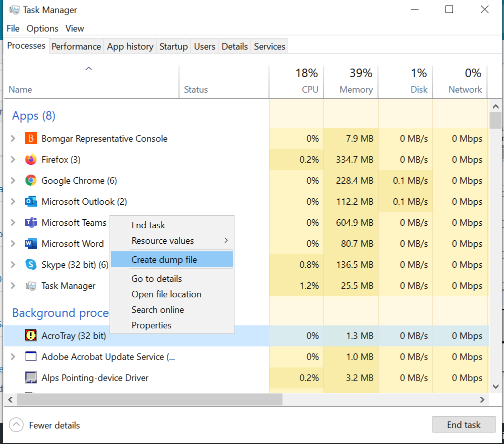Open the View menu
The width and height of the screenshot is (504, 444).
(x=74, y=29)
